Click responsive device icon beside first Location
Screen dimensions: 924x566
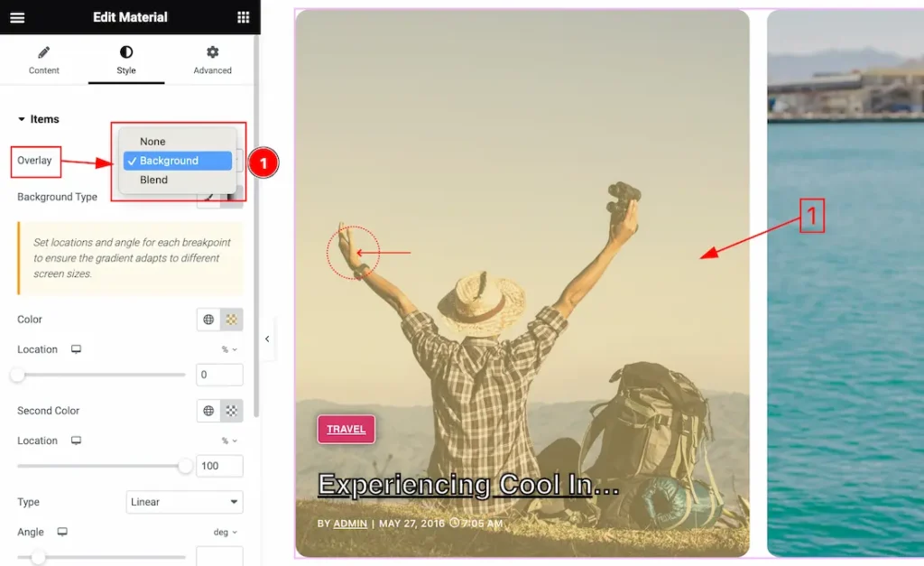point(76,349)
